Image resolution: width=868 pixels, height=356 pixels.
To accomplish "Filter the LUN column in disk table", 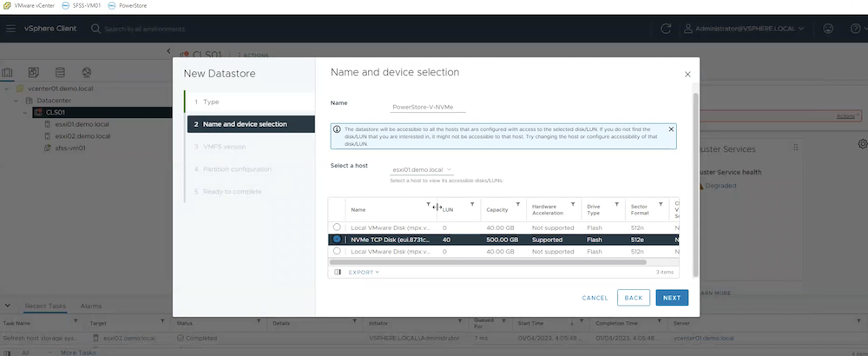I will 472,204.
